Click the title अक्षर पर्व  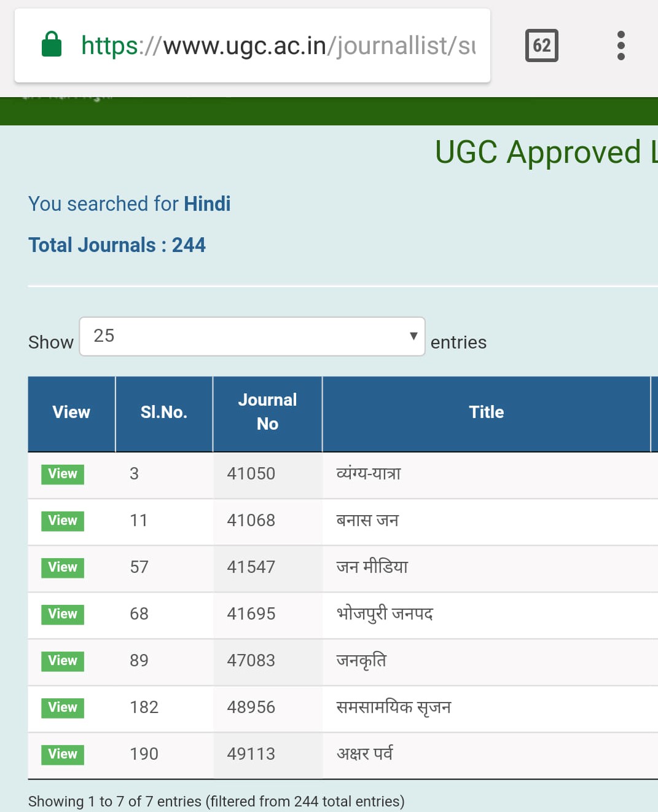[x=365, y=754]
